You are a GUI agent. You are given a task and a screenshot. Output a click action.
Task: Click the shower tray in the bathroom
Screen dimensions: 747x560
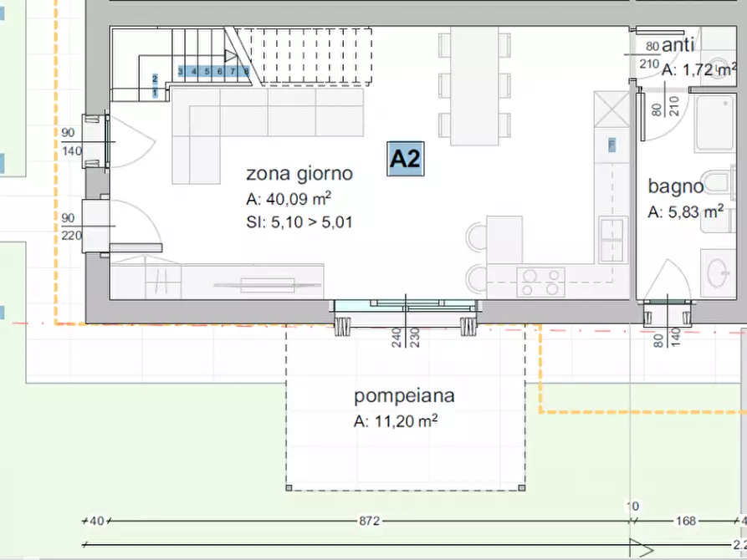click(x=715, y=124)
